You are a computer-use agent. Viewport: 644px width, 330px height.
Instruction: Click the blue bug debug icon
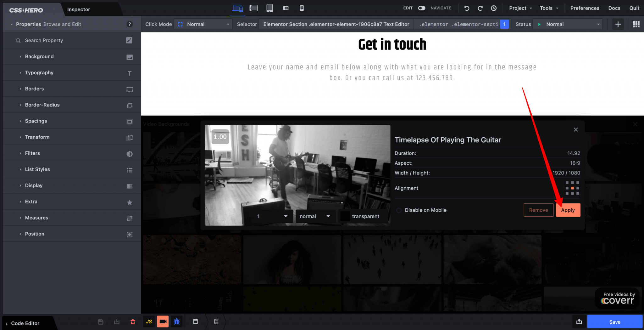coord(177,321)
